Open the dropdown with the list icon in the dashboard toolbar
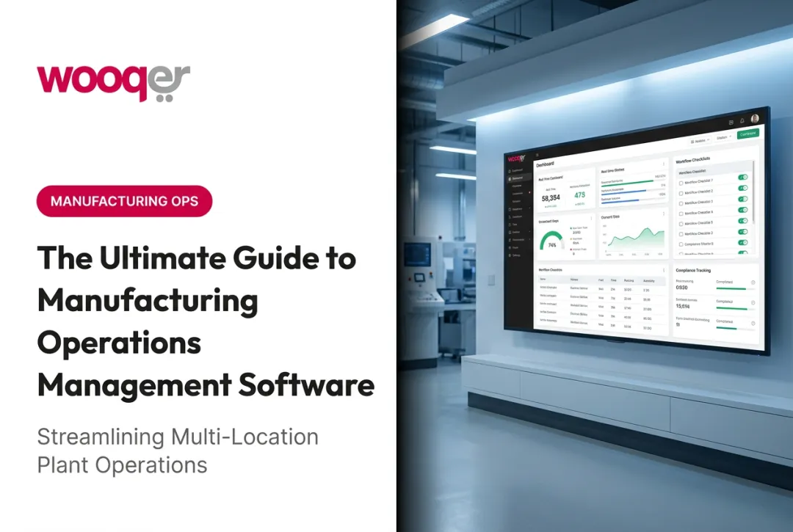The height and width of the screenshot is (532, 793). pos(700,141)
